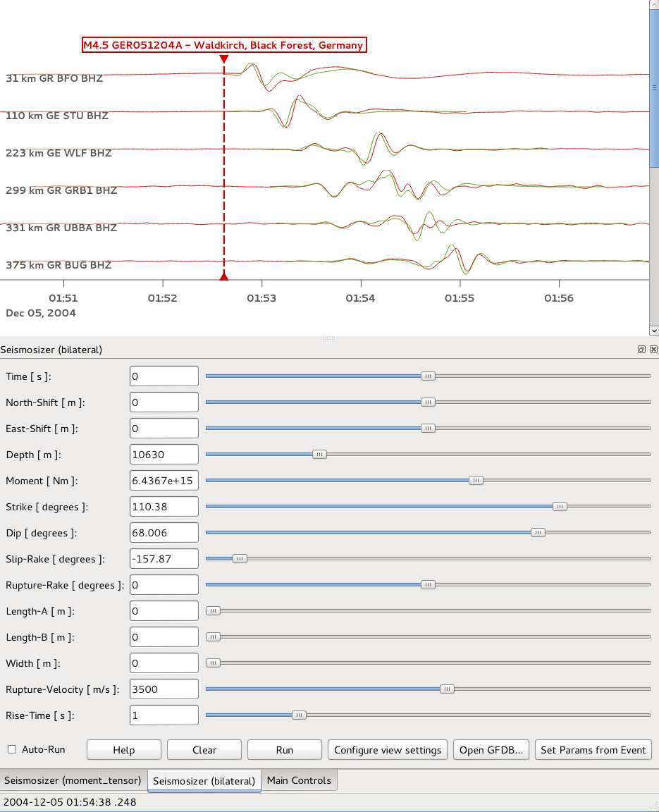Focus the North-Shift input field
The width and height of the screenshot is (659, 812).
click(x=164, y=402)
